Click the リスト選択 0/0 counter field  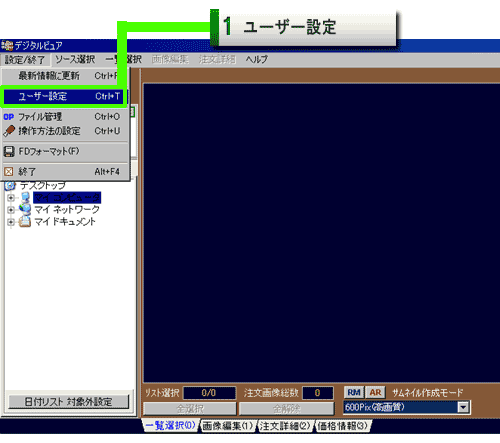[x=209, y=393]
